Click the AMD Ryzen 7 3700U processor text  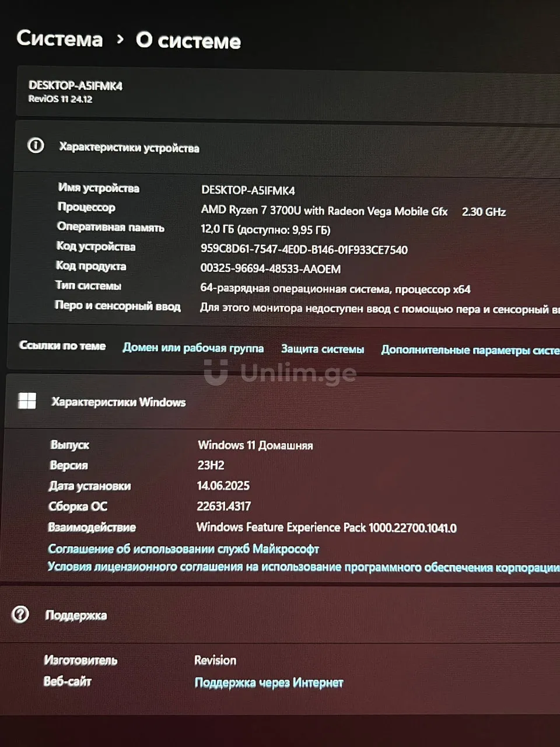point(324,211)
